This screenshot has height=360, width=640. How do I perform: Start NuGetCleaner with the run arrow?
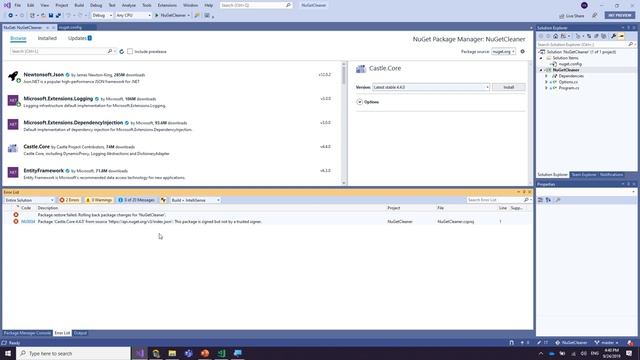pyautogui.click(x=157, y=16)
